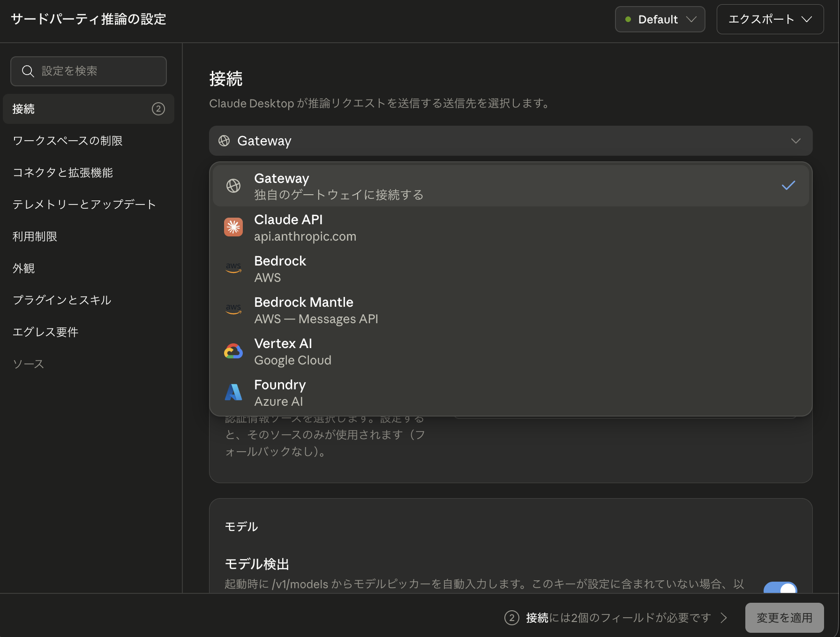The image size is (840, 637).
Task: Select Vertex AI Google Cloud
Action: pos(510,351)
